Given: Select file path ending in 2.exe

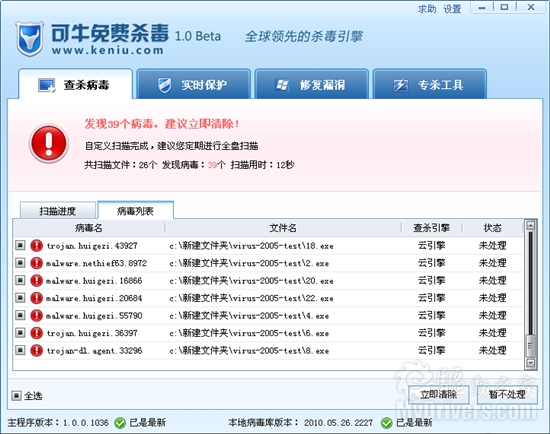Looking at the screenshot, I should [249, 263].
